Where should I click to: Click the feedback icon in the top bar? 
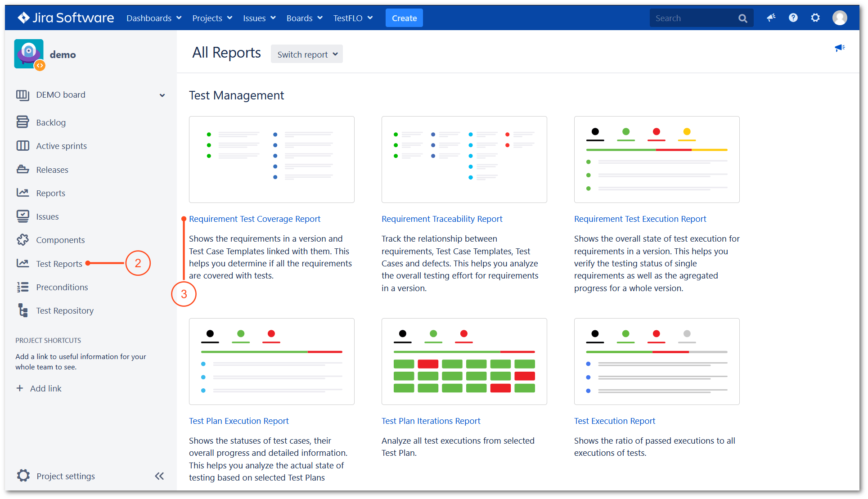point(771,18)
